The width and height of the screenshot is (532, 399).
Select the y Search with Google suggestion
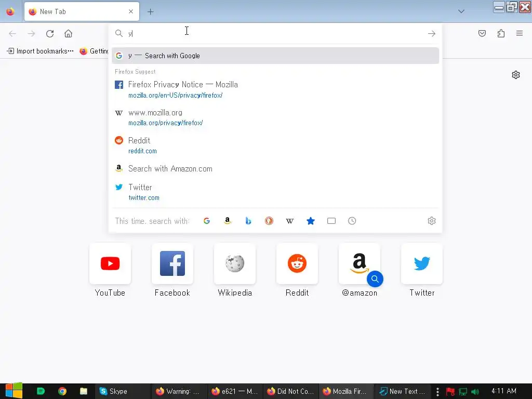pos(275,56)
